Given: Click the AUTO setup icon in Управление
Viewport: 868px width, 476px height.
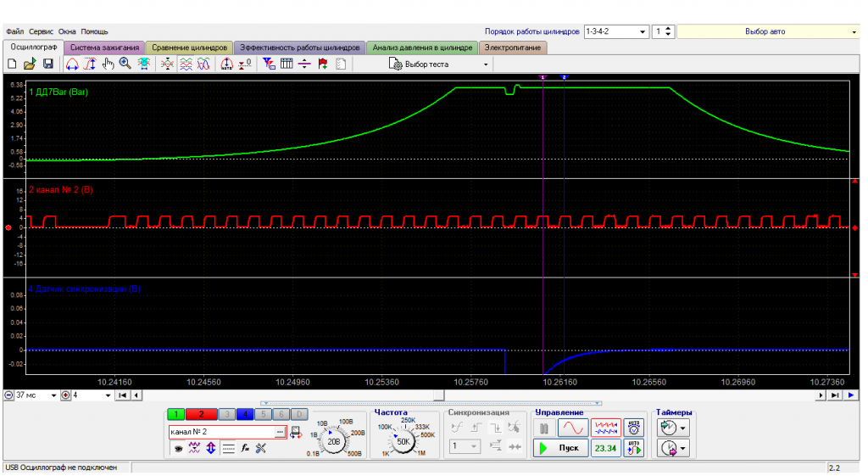Looking at the screenshot, I should (634, 428).
